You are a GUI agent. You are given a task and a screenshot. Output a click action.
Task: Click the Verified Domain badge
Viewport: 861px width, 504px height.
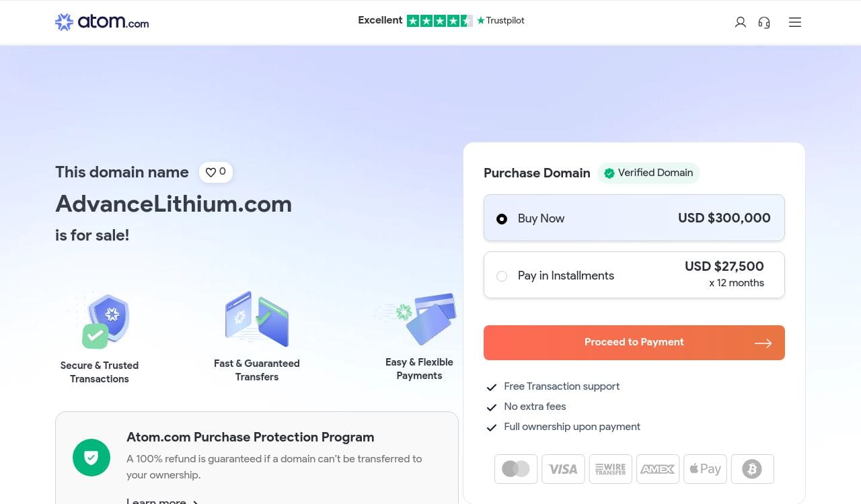(x=648, y=173)
